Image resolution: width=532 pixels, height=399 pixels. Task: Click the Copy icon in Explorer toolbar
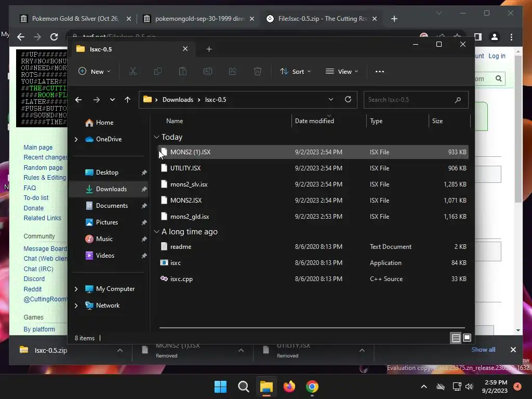click(158, 71)
